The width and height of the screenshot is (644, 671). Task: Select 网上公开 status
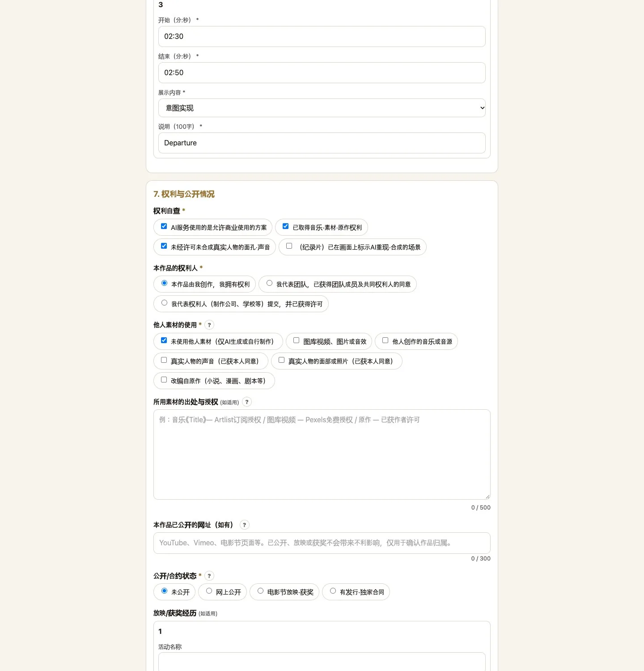tap(209, 591)
